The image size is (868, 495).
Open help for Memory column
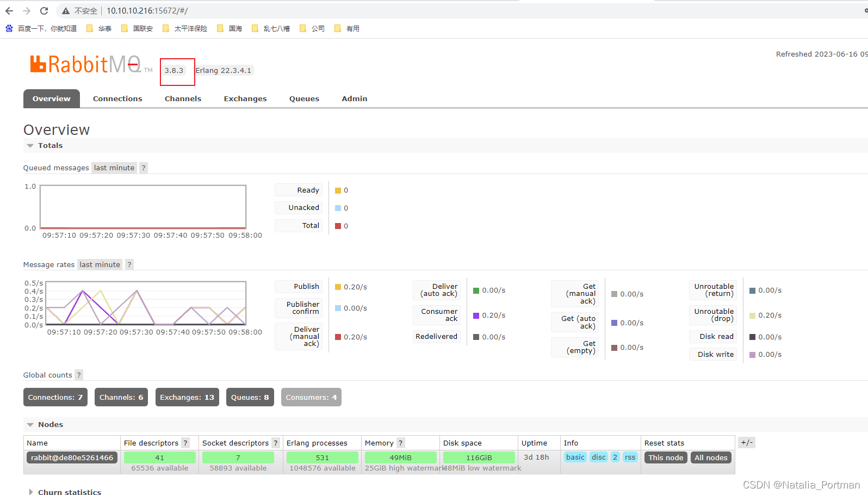point(401,443)
